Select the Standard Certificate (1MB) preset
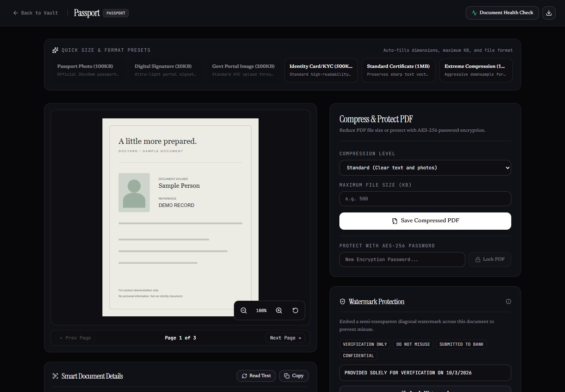The height and width of the screenshot is (392, 565). [398, 70]
